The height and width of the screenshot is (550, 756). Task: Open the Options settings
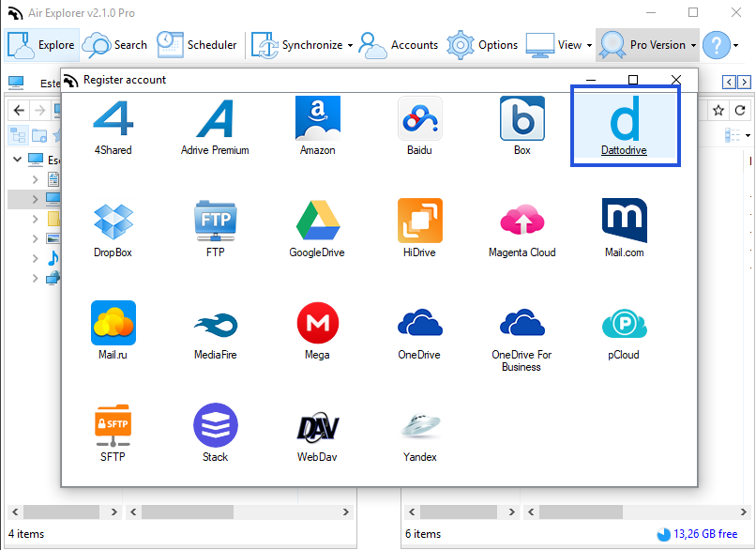coord(482,45)
